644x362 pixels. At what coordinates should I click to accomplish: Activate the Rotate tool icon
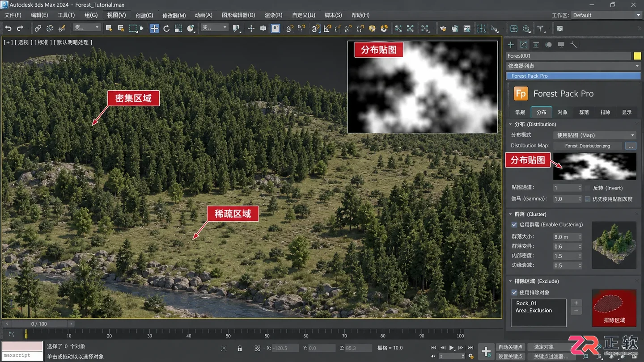pyautogui.click(x=166, y=28)
